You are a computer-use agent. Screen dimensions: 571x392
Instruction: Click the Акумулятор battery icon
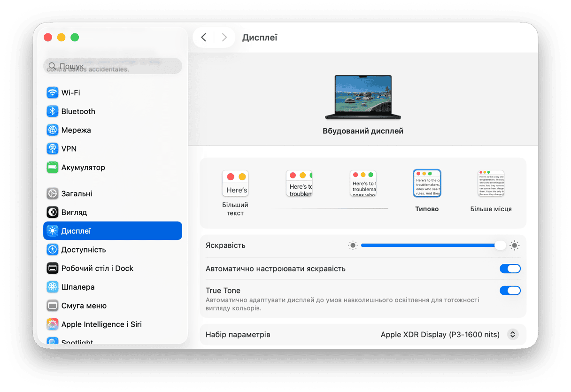point(53,168)
